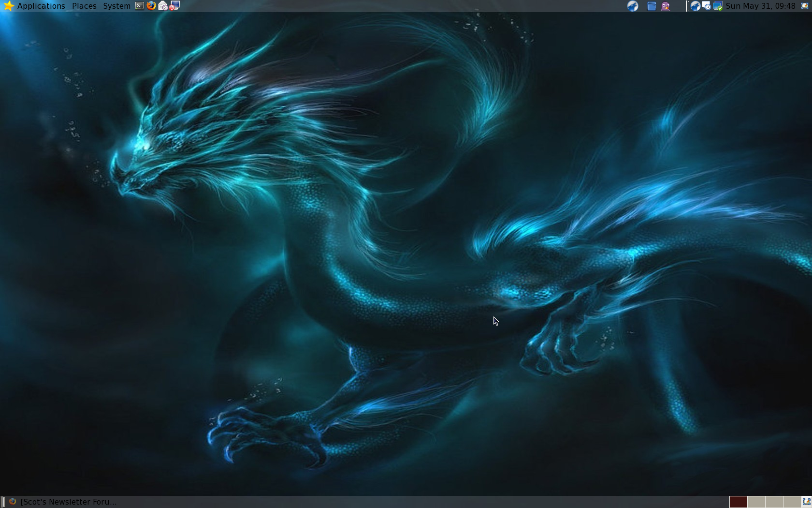Click the yellow star menu icon
The height and width of the screenshot is (508, 812).
8,6
